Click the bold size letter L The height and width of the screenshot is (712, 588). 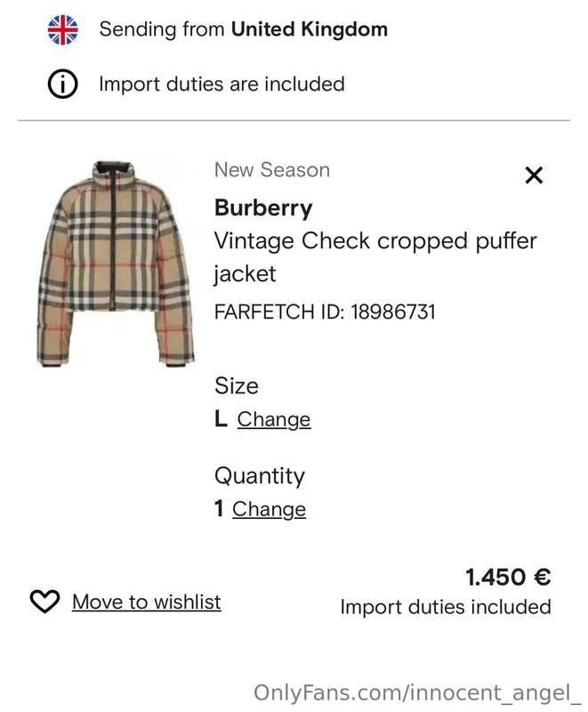tap(221, 418)
